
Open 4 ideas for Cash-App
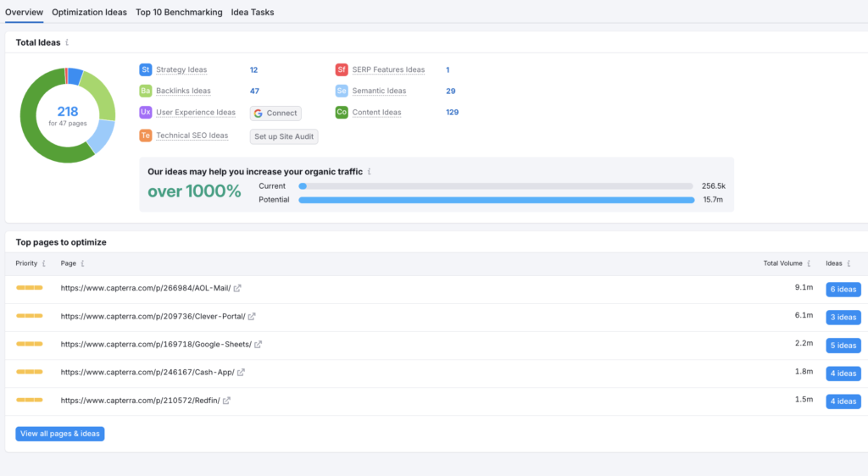point(843,374)
